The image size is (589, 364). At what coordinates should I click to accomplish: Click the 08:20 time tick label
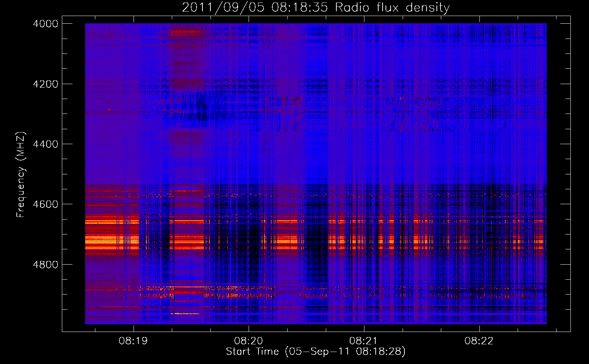(249, 341)
